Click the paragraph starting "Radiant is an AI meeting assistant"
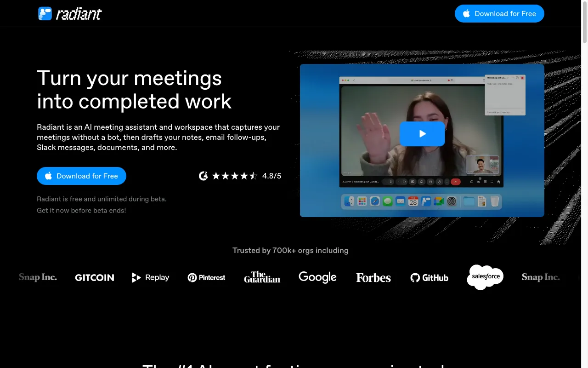The width and height of the screenshot is (588, 368). click(x=158, y=137)
